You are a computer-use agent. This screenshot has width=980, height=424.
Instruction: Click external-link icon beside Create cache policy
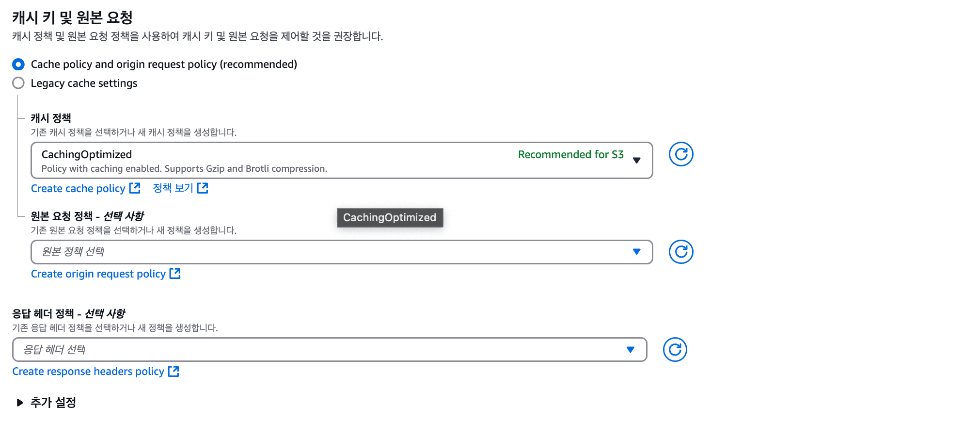click(x=135, y=188)
